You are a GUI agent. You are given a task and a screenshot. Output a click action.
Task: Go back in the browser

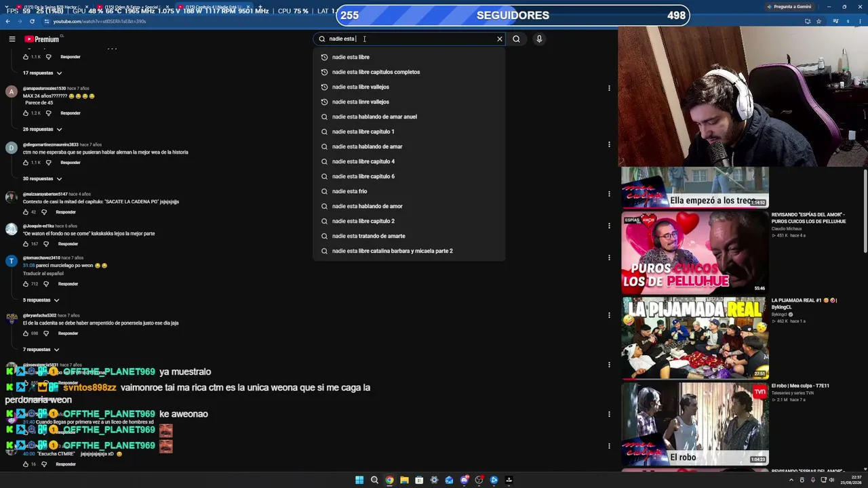coord(7,22)
